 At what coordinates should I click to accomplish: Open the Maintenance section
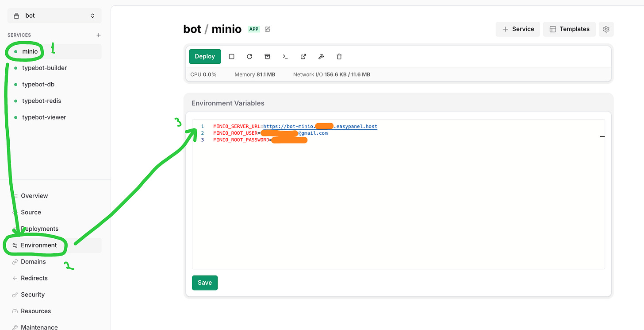point(54,327)
